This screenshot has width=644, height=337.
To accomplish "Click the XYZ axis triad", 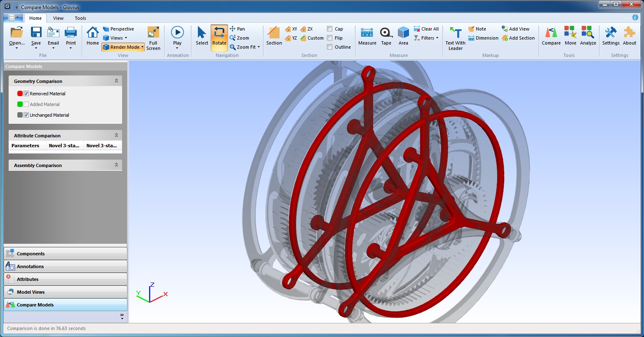I will point(151,292).
